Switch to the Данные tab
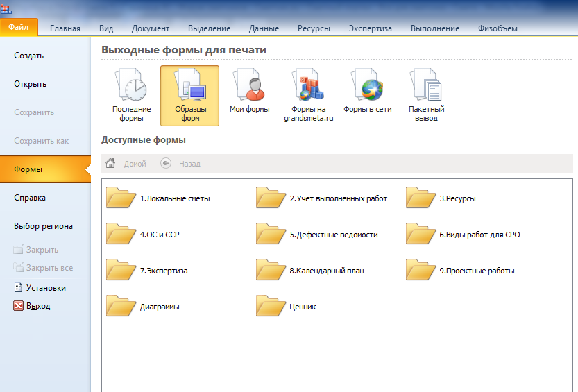Viewport: 578px width, 392px height. pyautogui.click(x=264, y=28)
